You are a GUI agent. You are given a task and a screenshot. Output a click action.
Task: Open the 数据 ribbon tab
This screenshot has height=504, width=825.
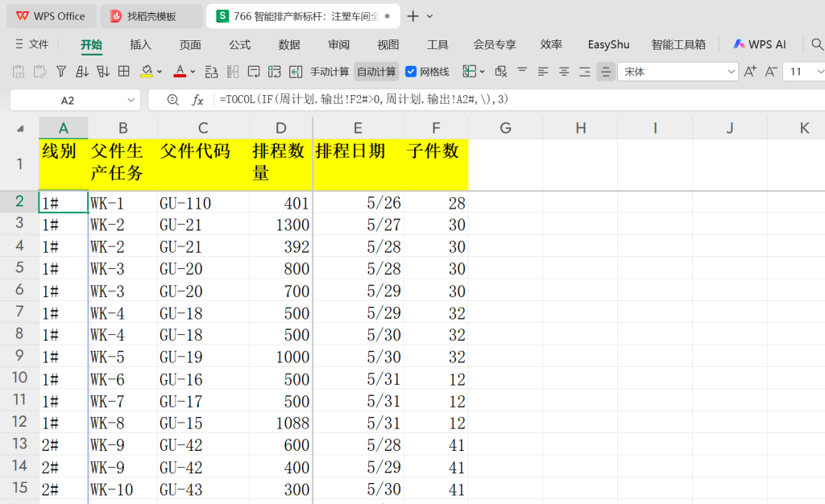[x=289, y=44]
